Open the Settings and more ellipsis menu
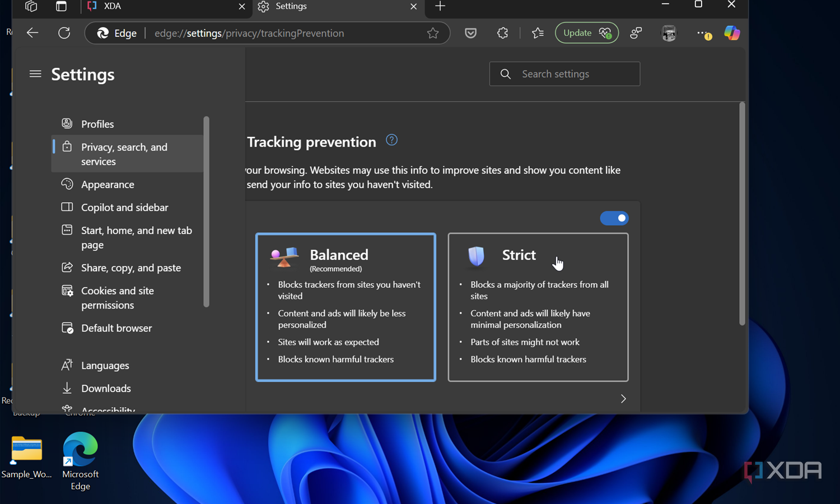Screen dimensions: 840x504 tap(704, 33)
